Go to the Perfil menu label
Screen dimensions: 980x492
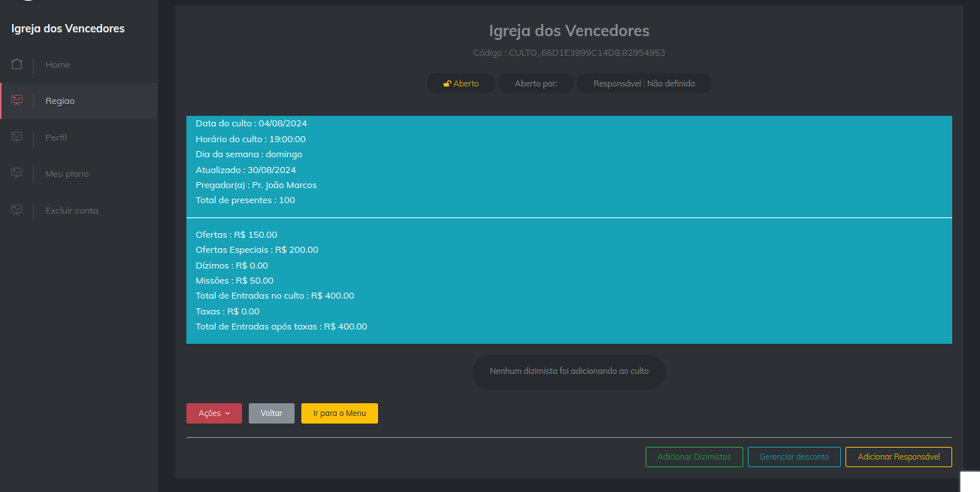click(56, 138)
